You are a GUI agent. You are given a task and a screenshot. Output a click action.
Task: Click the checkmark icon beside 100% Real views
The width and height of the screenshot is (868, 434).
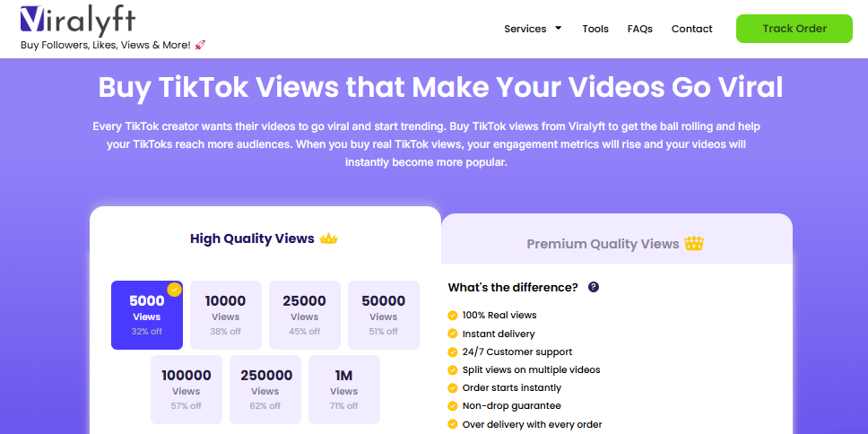click(452, 316)
